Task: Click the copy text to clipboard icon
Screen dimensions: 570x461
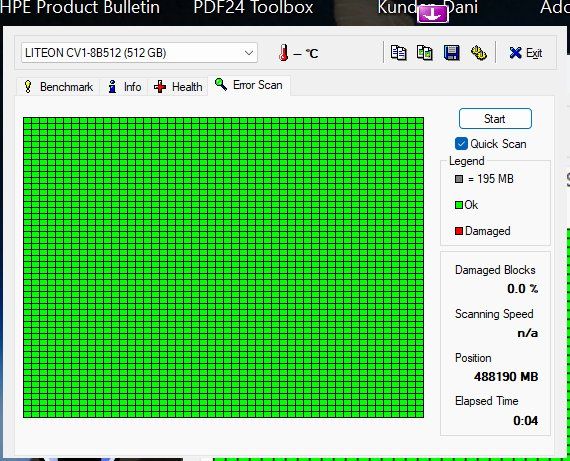Action: click(x=398, y=53)
